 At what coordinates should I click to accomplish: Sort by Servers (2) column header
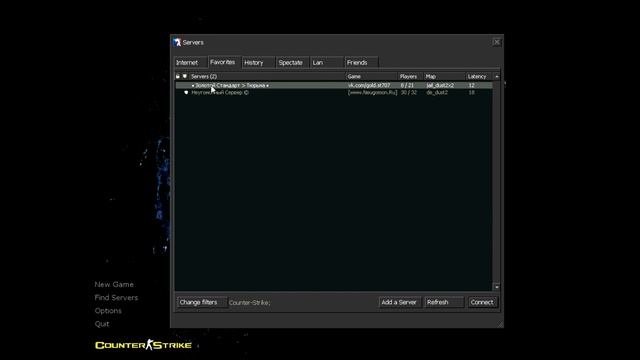[267, 76]
